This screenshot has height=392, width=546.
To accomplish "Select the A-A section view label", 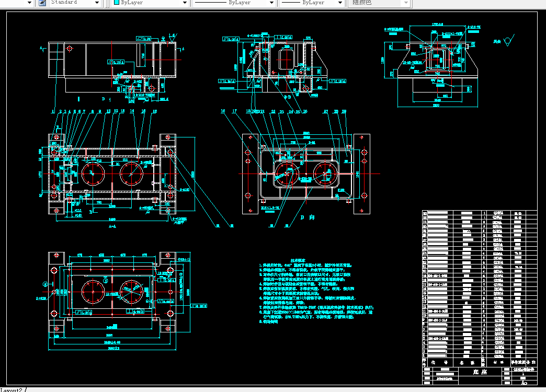I will pos(112,226).
